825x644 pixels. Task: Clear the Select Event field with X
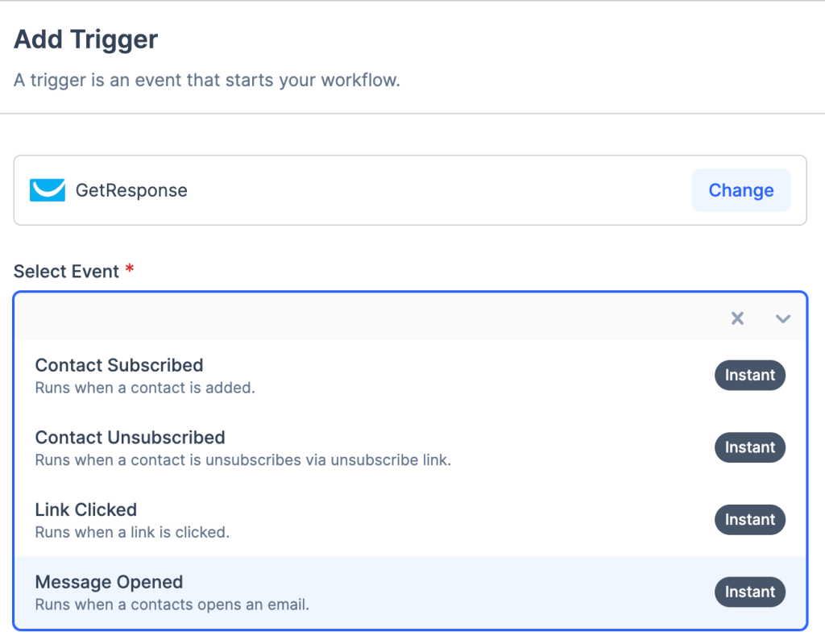pyautogui.click(x=737, y=318)
